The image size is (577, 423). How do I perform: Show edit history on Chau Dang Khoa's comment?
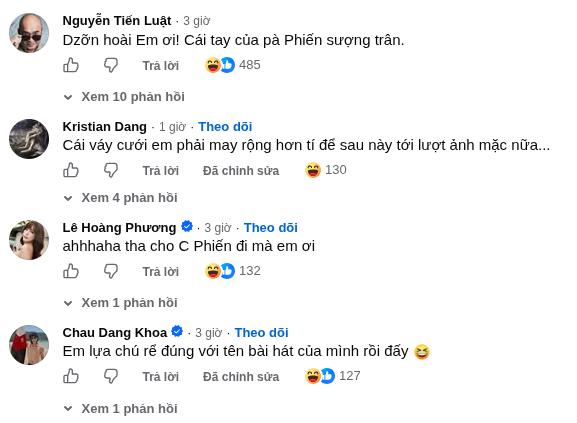(x=241, y=377)
